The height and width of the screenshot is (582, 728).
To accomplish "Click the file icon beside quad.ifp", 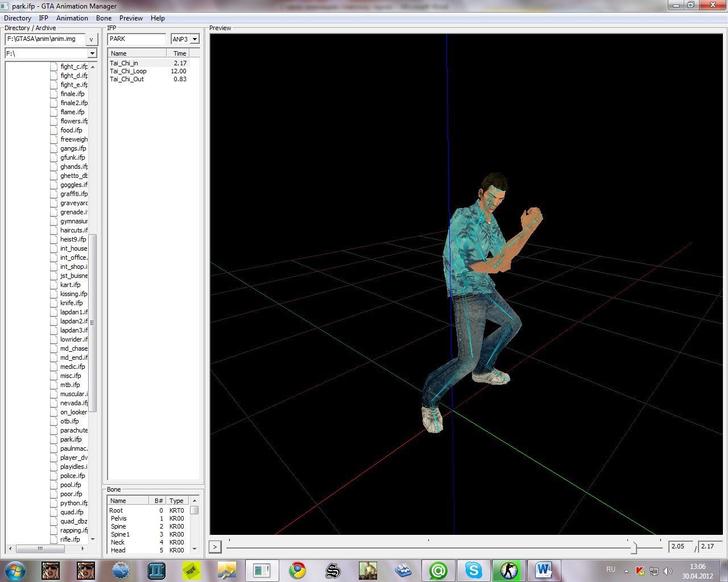I will click(53, 512).
